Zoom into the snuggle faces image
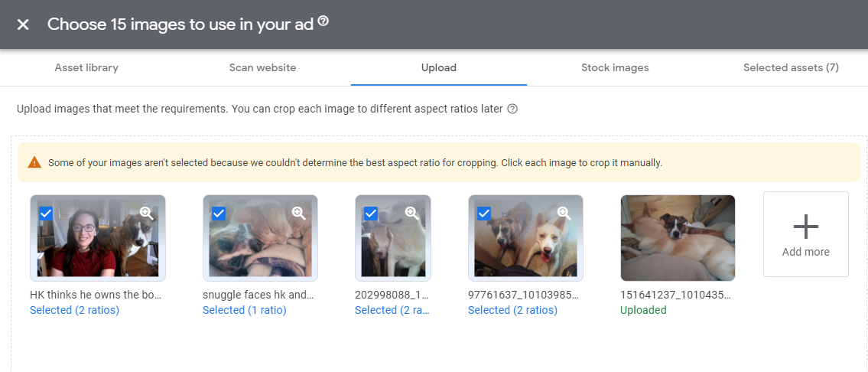The width and height of the screenshot is (868, 372). click(298, 214)
